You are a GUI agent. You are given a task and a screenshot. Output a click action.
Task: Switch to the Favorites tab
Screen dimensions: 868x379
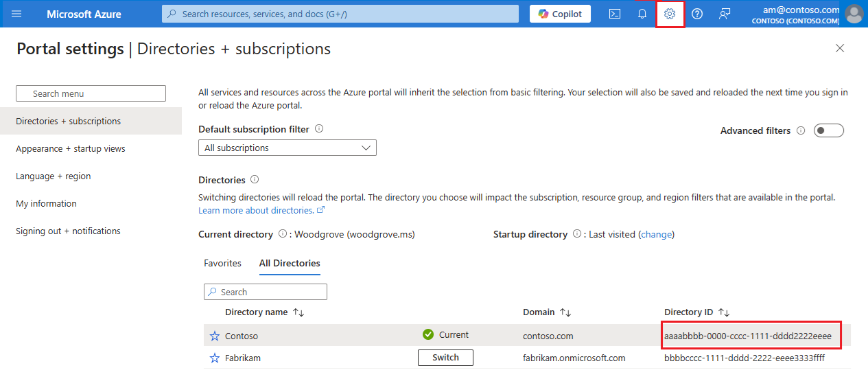coord(223,263)
